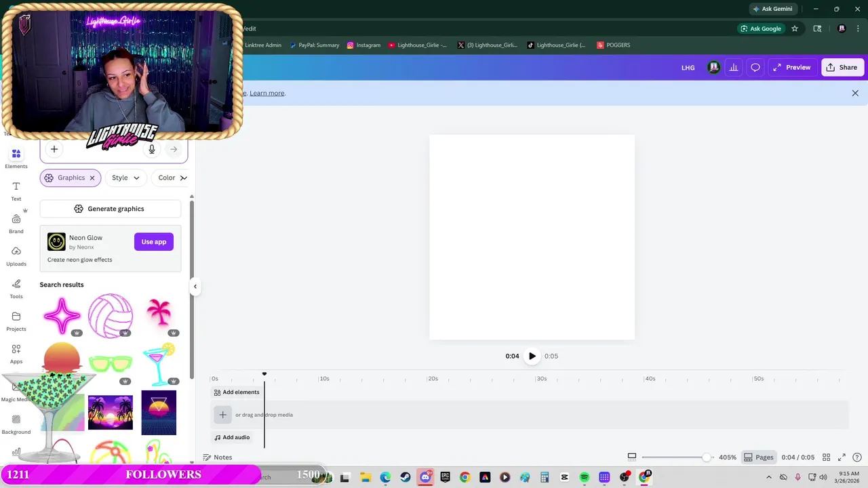Toggle the Notes panel

pos(218,457)
